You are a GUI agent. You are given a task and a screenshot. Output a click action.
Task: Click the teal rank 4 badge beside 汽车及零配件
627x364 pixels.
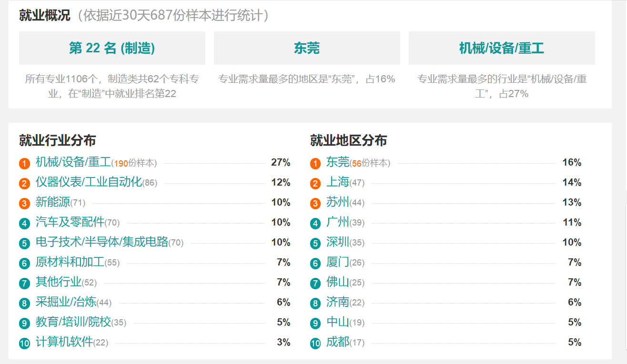[x=25, y=224]
